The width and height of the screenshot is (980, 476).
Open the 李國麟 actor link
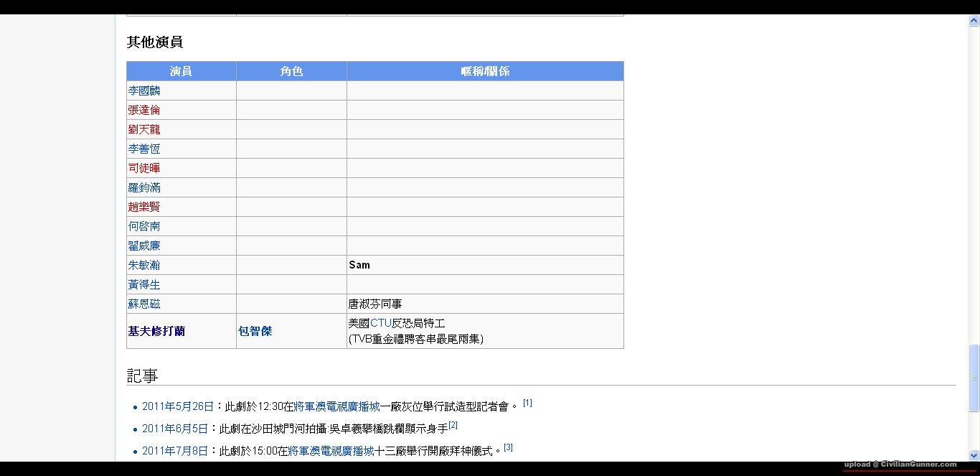point(144,90)
